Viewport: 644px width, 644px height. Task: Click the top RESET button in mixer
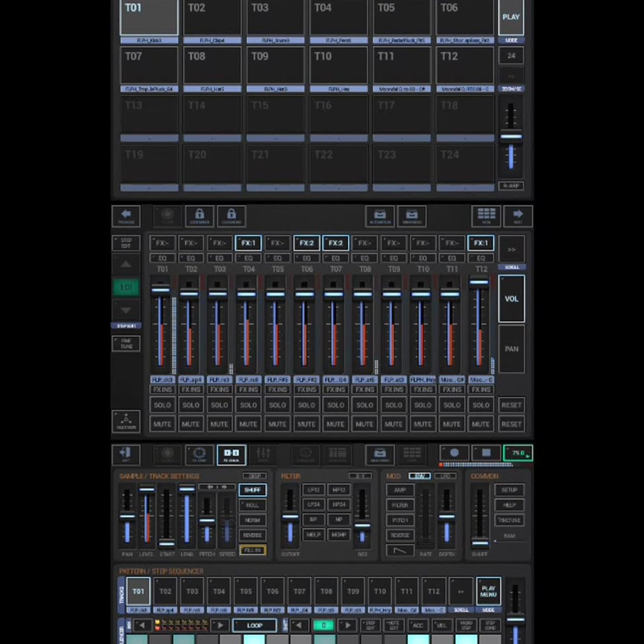point(512,405)
